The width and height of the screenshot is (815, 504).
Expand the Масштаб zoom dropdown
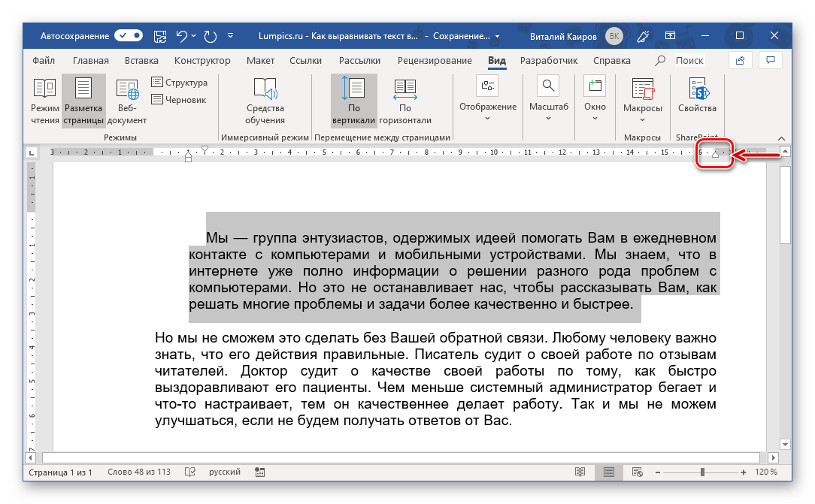coord(548,101)
